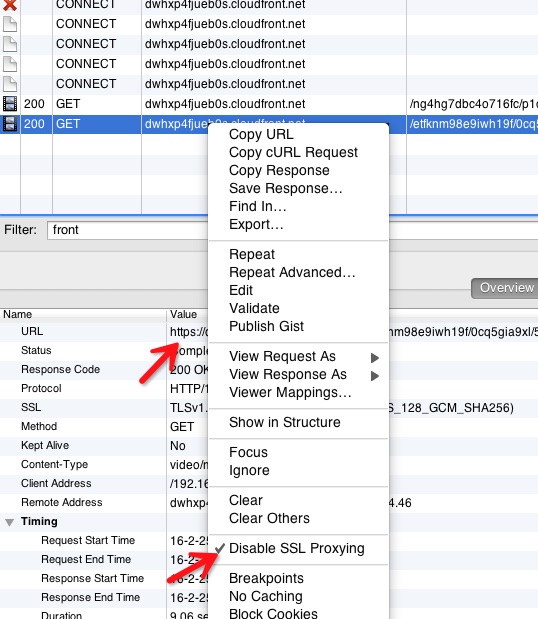Click No value in Kept Alive row
The width and height of the screenshot is (538, 619).
click(178, 446)
